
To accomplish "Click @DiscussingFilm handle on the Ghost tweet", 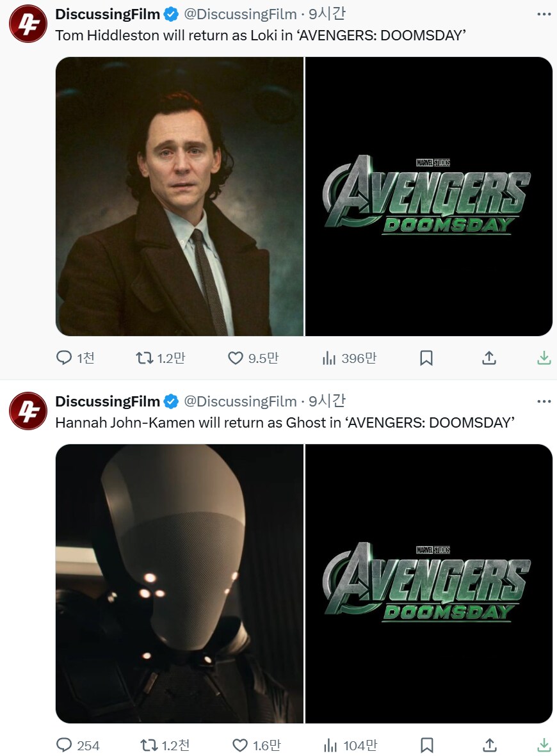I will pos(240,401).
